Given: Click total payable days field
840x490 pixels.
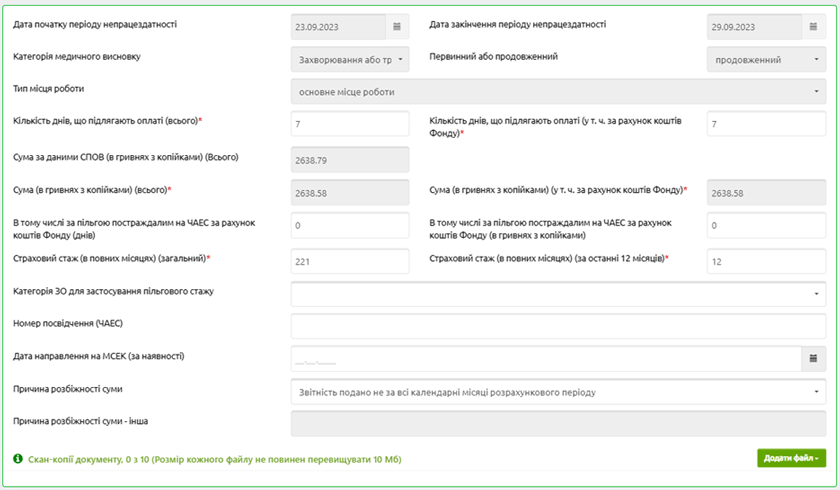Looking at the screenshot, I should point(349,124).
